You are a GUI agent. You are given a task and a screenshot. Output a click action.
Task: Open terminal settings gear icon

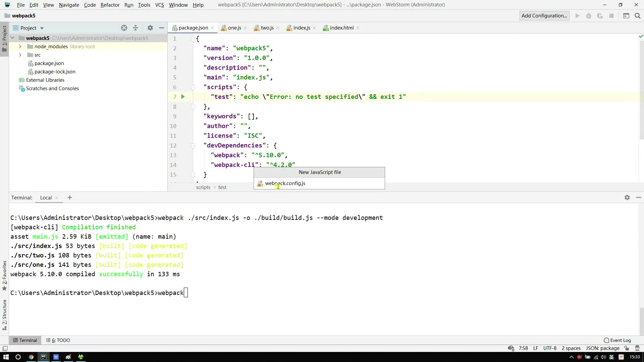[627, 197]
